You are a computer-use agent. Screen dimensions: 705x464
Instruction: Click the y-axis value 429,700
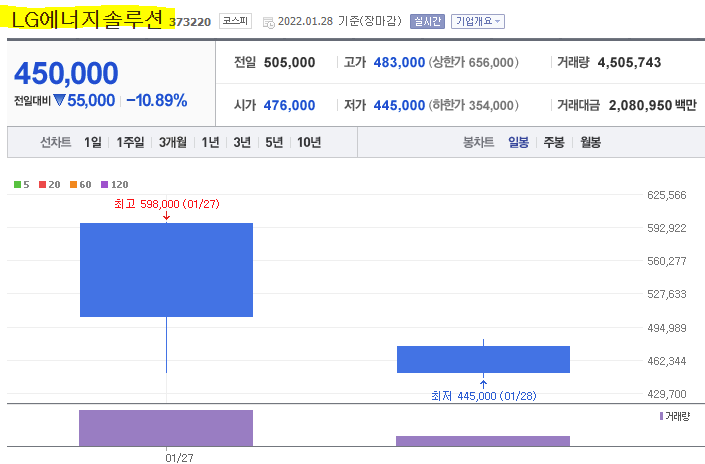pyautogui.click(x=667, y=394)
